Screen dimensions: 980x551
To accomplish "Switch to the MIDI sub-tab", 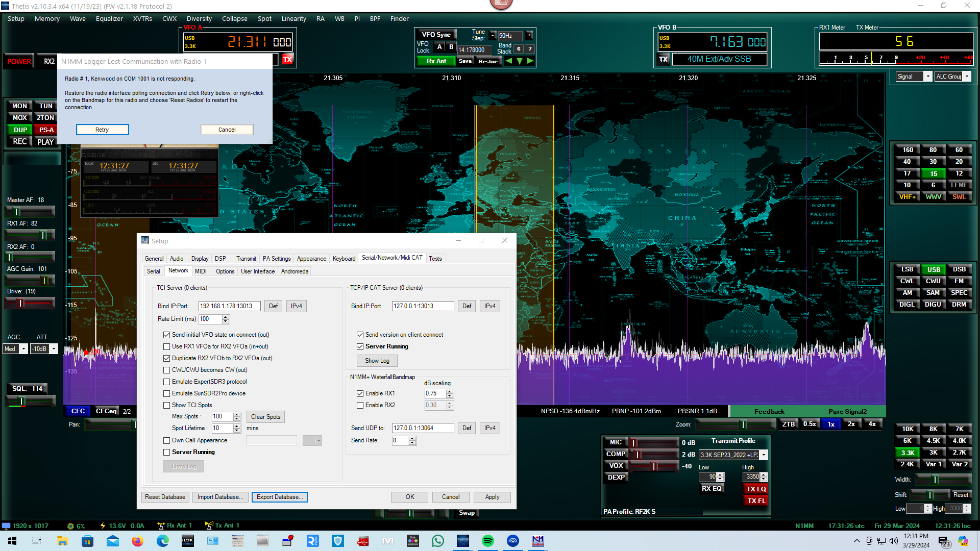I will coord(201,271).
